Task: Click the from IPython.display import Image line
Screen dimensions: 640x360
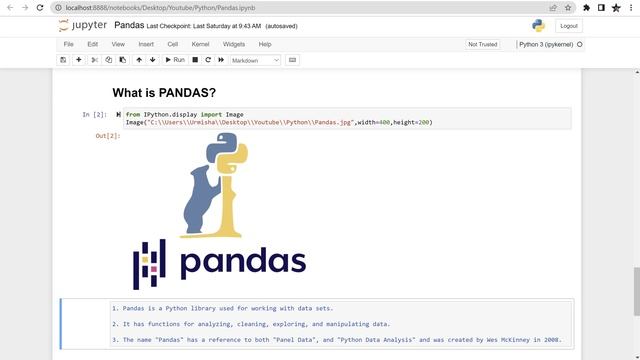Action: click(184, 115)
